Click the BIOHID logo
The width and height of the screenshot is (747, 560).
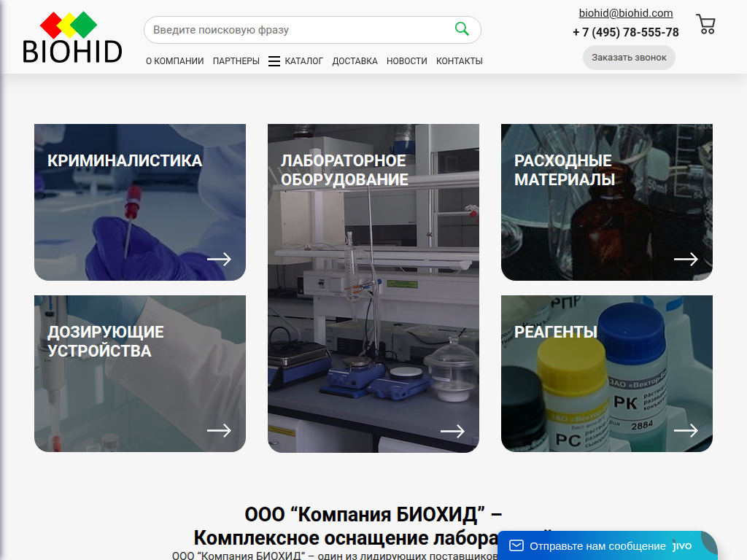tap(72, 37)
